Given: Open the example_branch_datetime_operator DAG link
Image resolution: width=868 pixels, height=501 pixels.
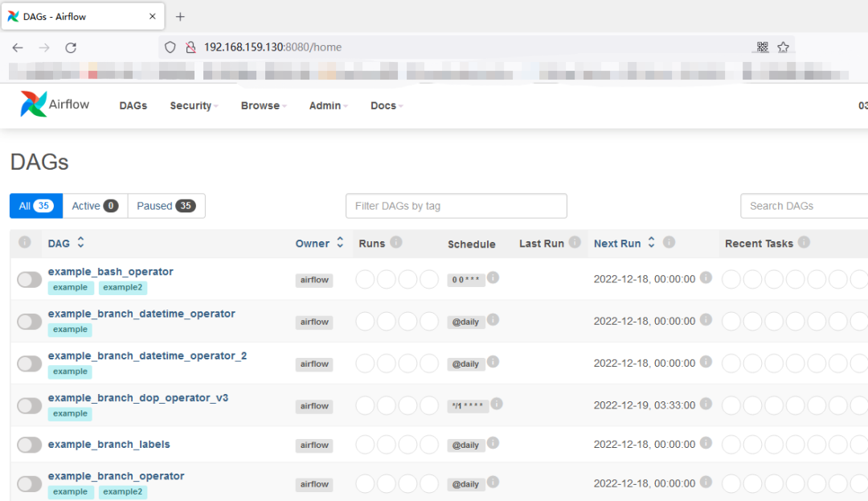Looking at the screenshot, I should click(x=141, y=314).
